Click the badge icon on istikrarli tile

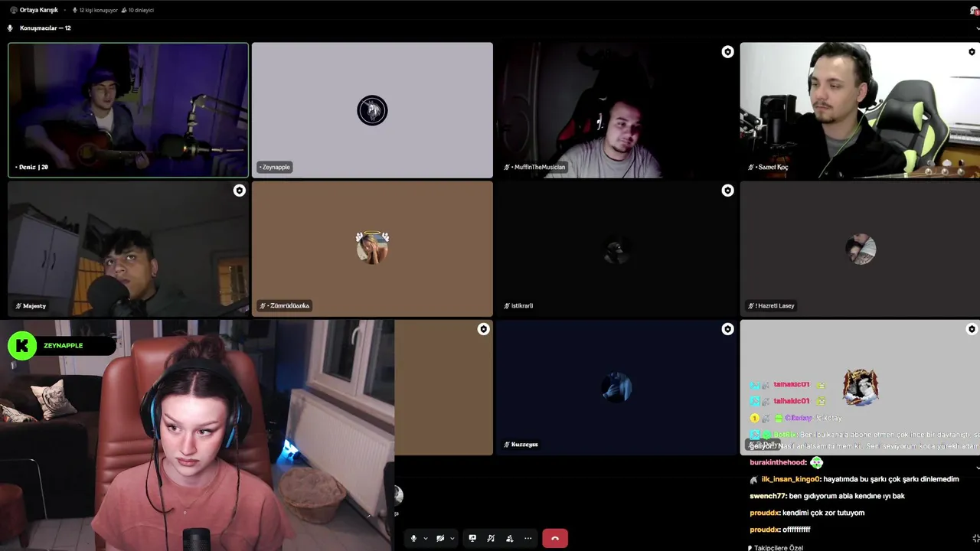pyautogui.click(x=727, y=191)
